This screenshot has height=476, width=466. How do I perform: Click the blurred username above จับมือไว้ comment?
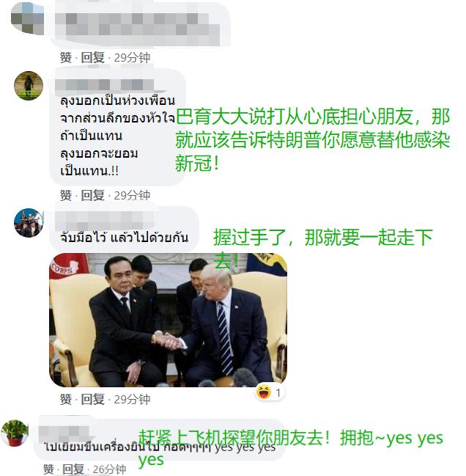(x=105, y=219)
